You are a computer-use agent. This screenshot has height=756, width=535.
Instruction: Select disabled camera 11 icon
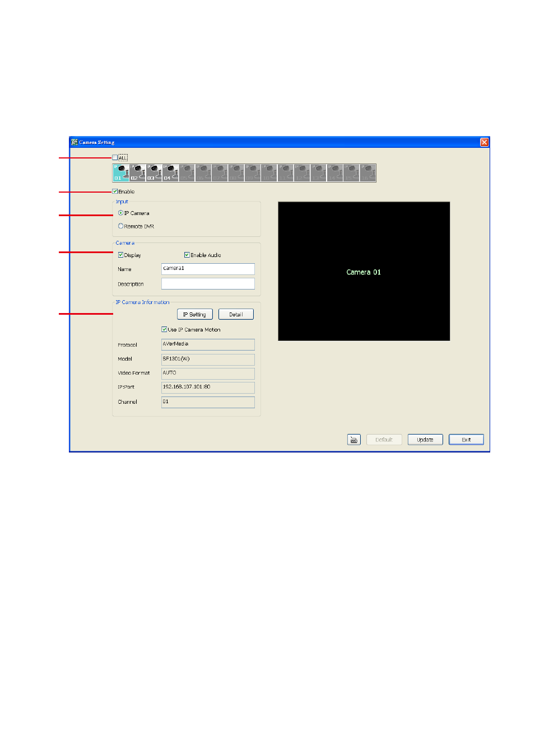click(x=286, y=172)
